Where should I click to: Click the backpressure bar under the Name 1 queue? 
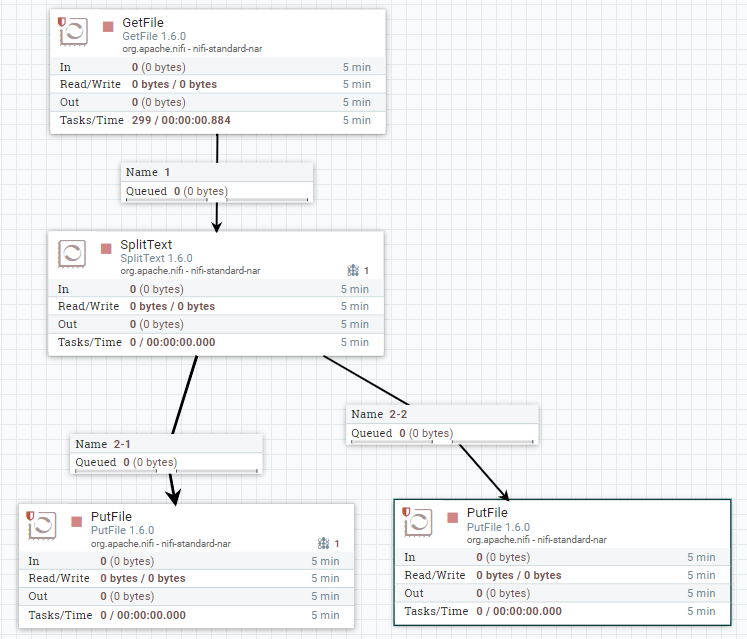pos(217,201)
